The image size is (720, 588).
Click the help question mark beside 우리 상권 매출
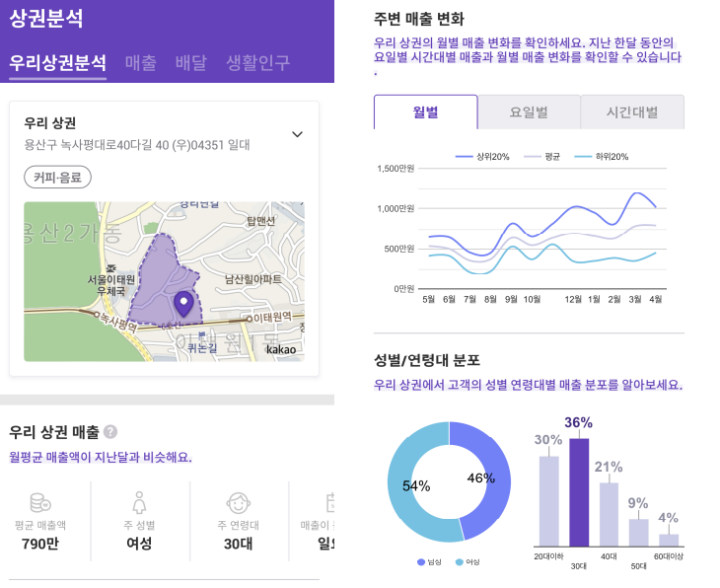110,432
